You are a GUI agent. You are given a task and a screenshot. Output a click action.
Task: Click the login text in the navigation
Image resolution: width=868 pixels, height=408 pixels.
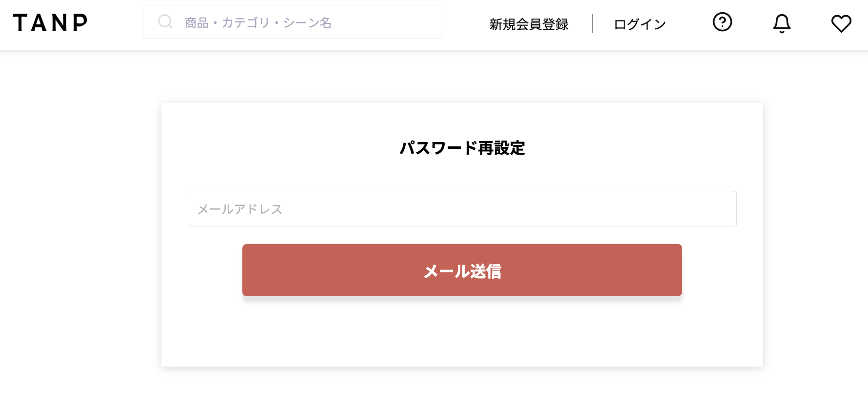tap(639, 23)
